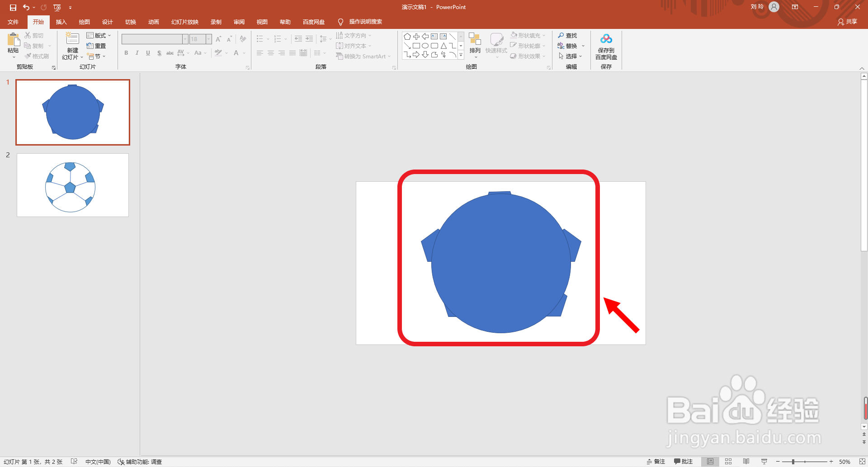Click the Save icon in quick access toolbar
The height and width of the screenshot is (467, 868).
[x=13, y=7]
